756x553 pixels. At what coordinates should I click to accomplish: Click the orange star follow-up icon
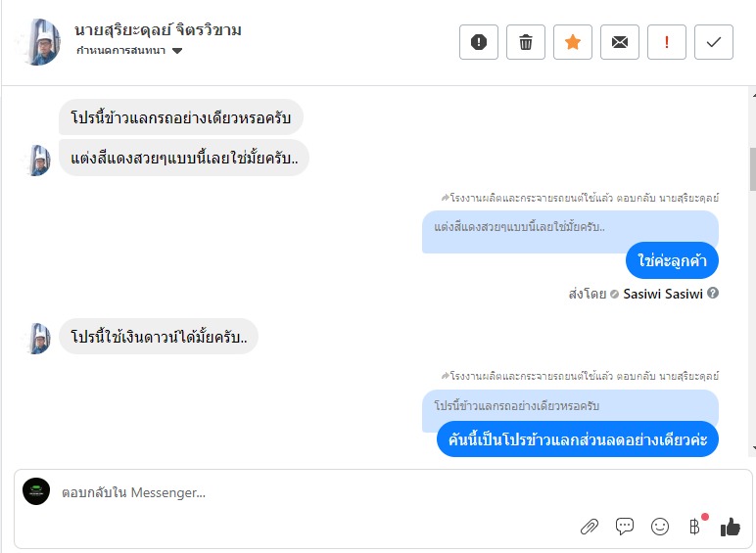[x=573, y=42]
